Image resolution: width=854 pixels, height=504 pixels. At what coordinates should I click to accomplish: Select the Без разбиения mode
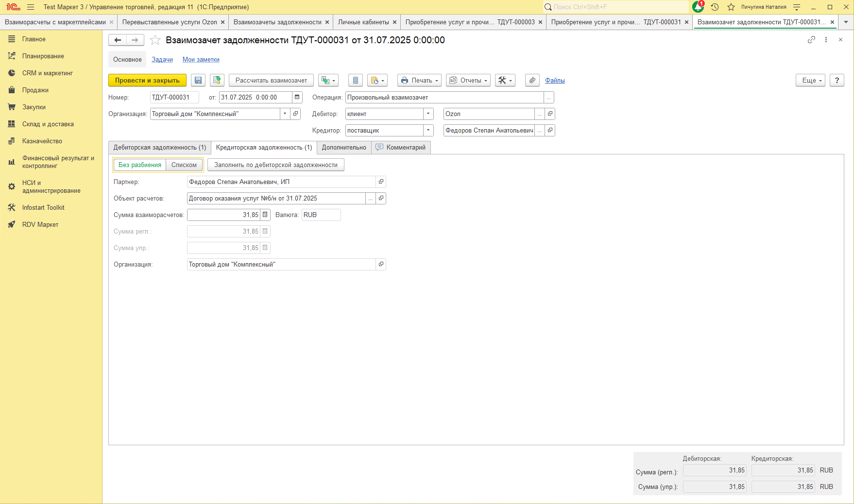point(140,165)
